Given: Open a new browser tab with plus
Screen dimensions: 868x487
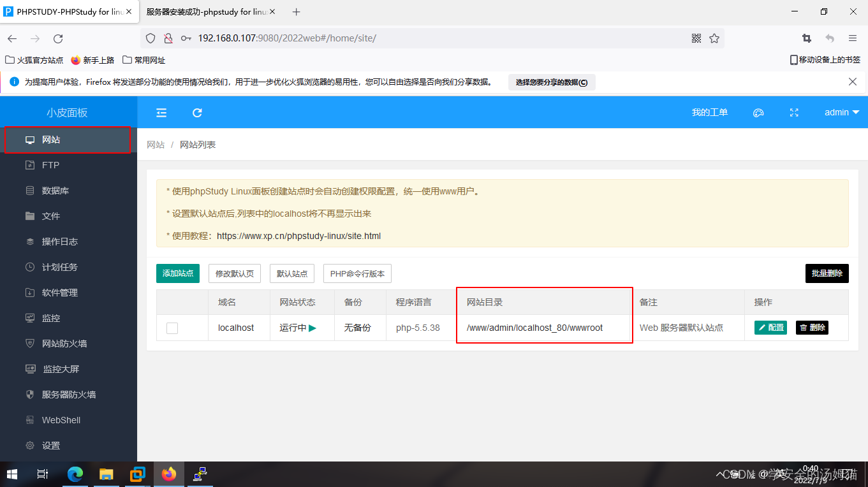Looking at the screenshot, I should 296,12.
